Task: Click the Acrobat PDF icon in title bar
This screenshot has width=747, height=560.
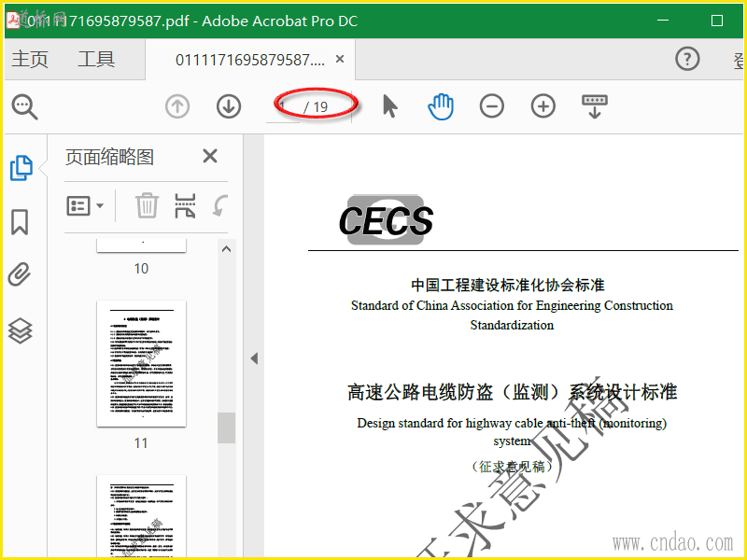Action: [x=14, y=20]
